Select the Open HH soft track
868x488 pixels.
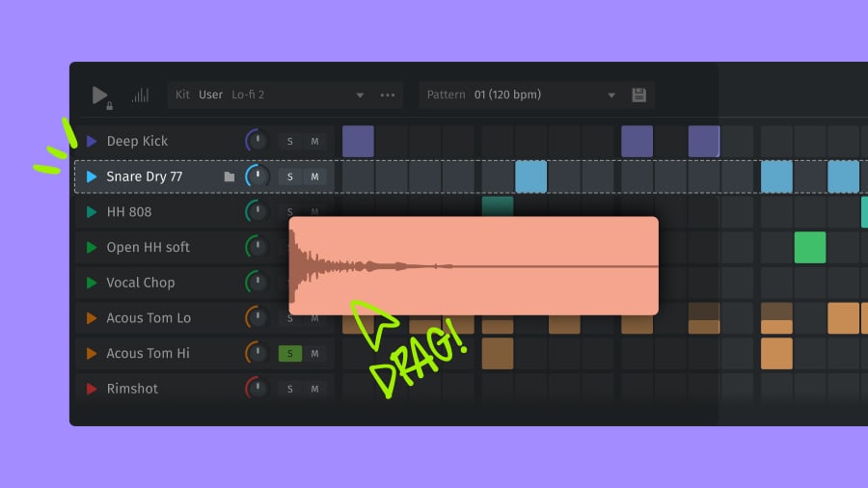148,247
